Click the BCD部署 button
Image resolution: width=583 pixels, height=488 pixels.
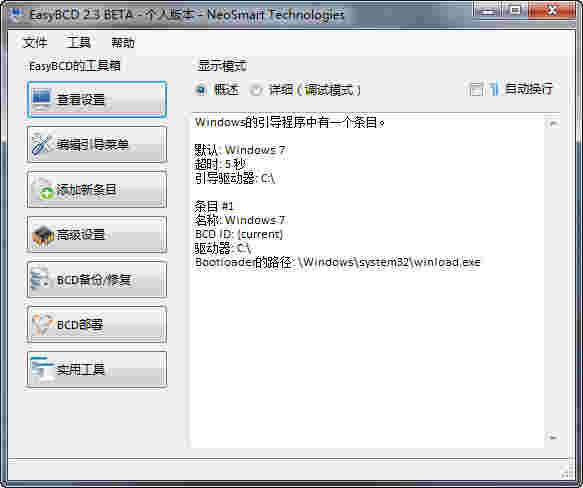click(x=97, y=325)
